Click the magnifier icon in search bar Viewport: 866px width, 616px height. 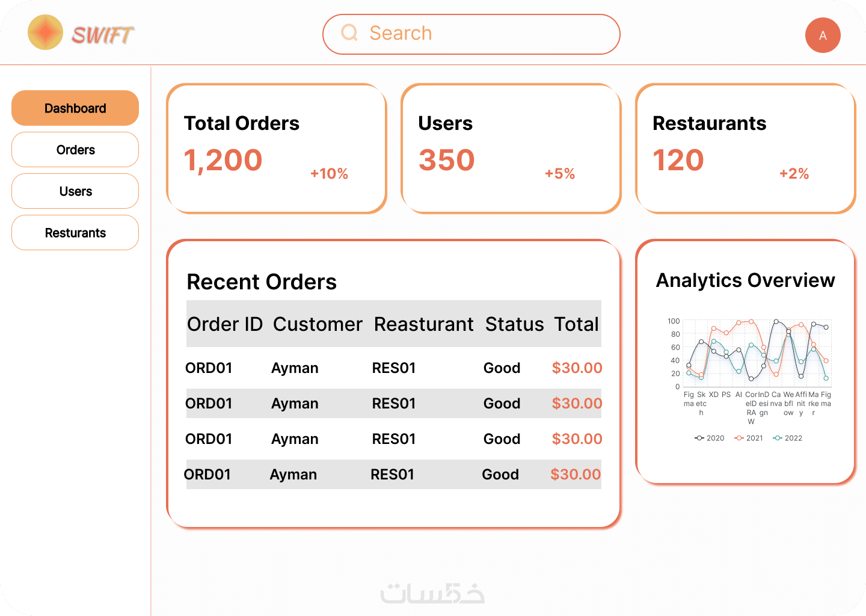pyautogui.click(x=349, y=33)
